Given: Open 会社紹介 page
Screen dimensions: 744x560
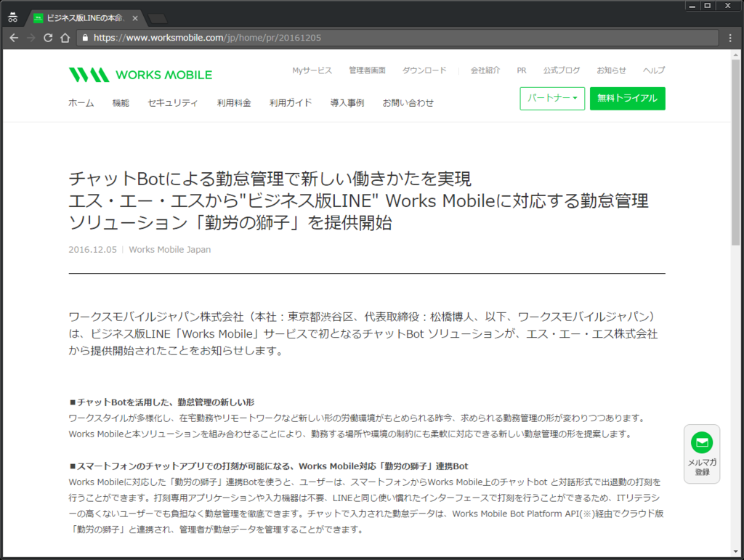Looking at the screenshot, I should (485, 70).
